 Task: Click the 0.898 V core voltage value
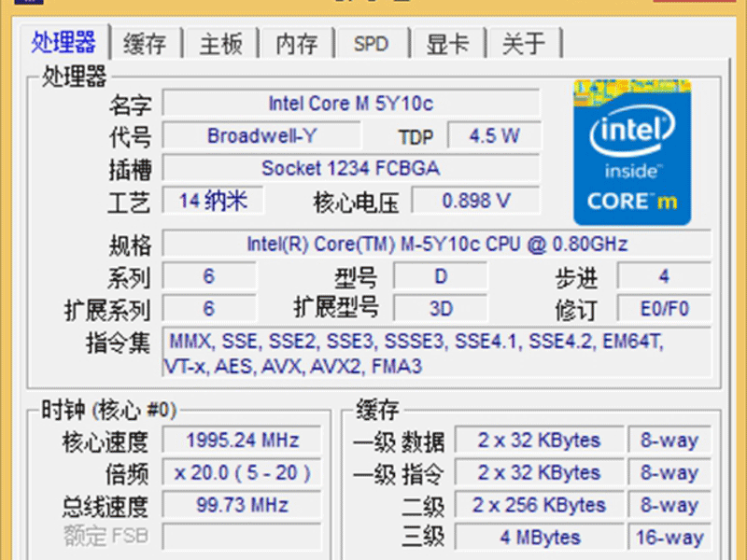476,201
